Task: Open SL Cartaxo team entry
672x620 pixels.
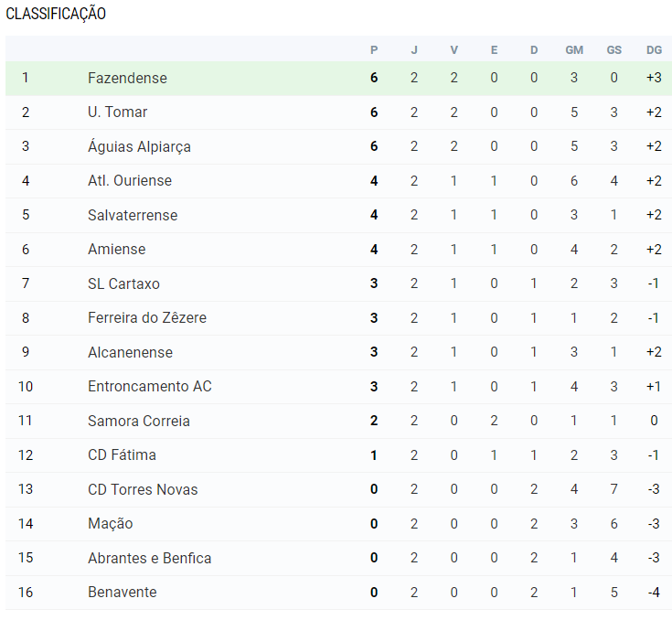Action: click(x=123, y=283)
